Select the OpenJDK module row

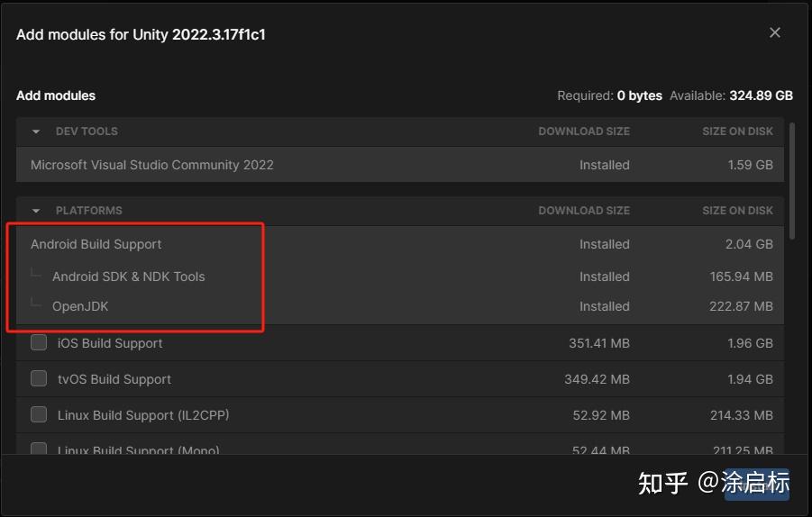click(x=400, y=306)
